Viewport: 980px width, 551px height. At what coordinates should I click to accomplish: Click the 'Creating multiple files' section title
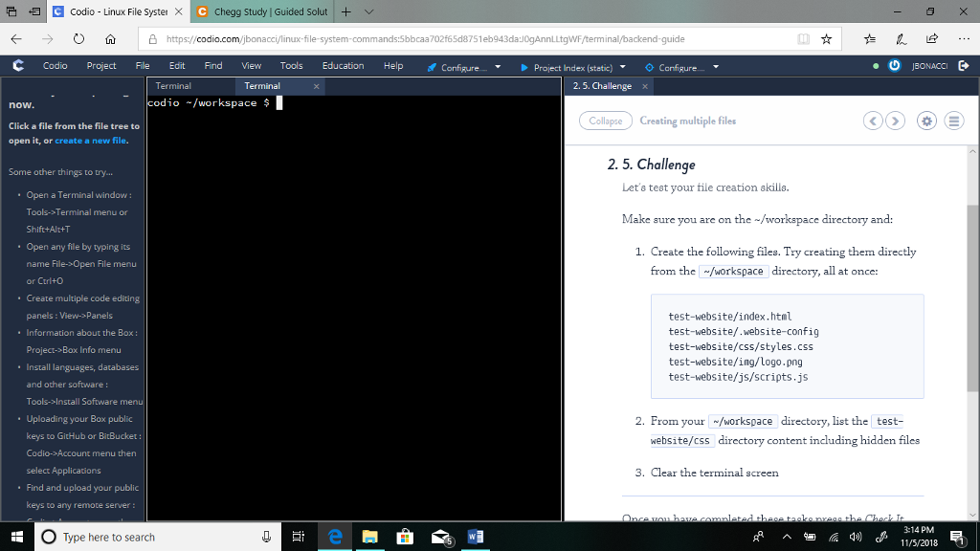687,121
